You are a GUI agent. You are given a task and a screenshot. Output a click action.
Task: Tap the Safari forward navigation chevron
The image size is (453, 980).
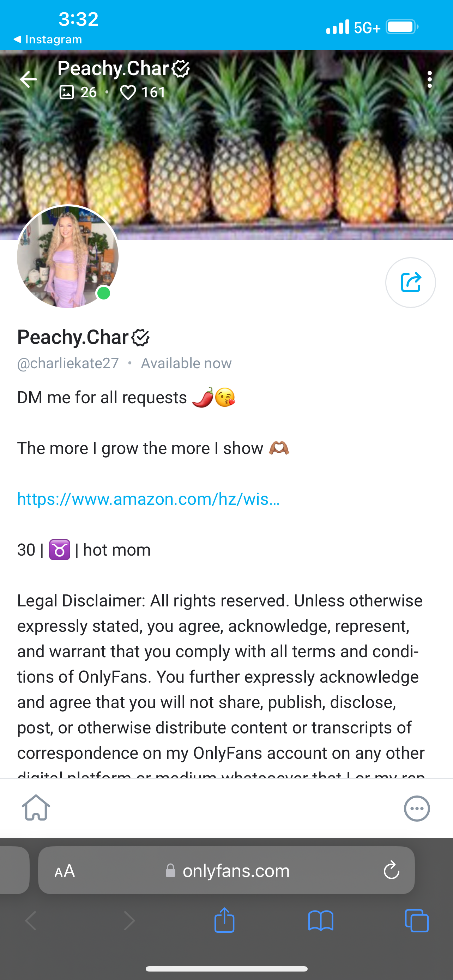(x=129, y=921)
